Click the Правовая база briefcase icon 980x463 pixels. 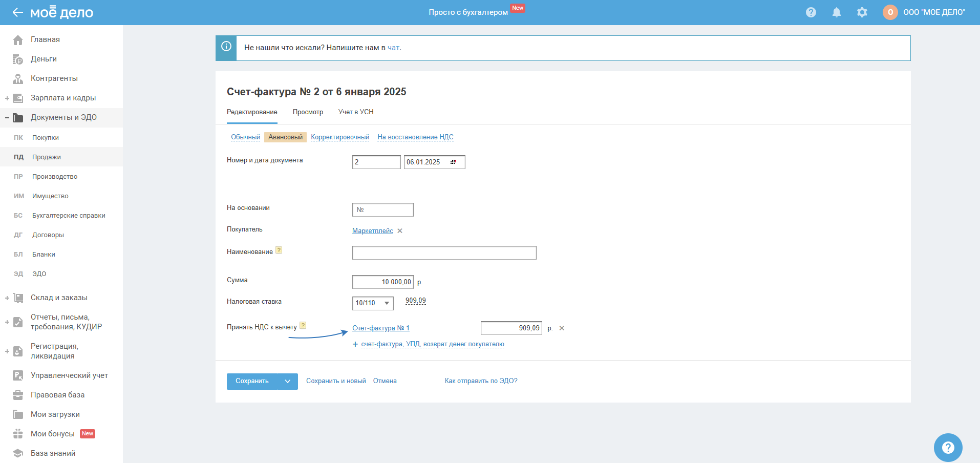tap(18, 395)
